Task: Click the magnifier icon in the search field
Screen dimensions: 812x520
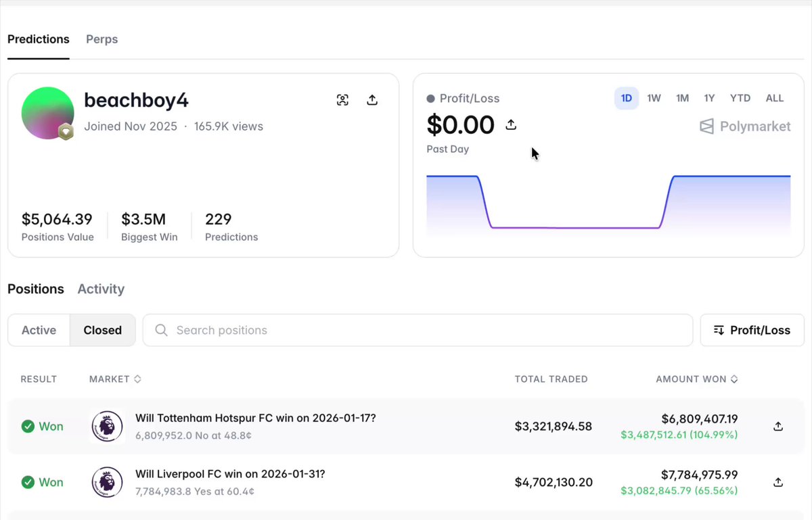Action: (161, 330)
